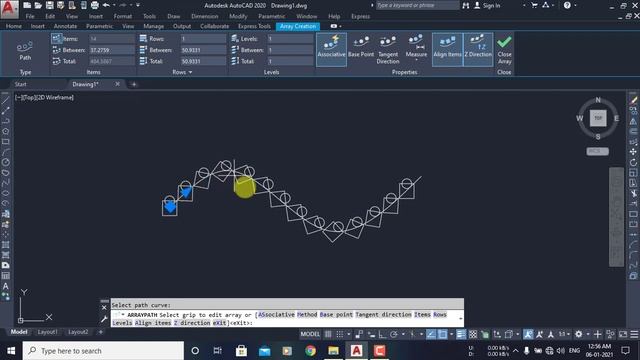Toggle Object Snap Tracking in status bar
The image size is (640, 360).
click(x=431, y=334)
